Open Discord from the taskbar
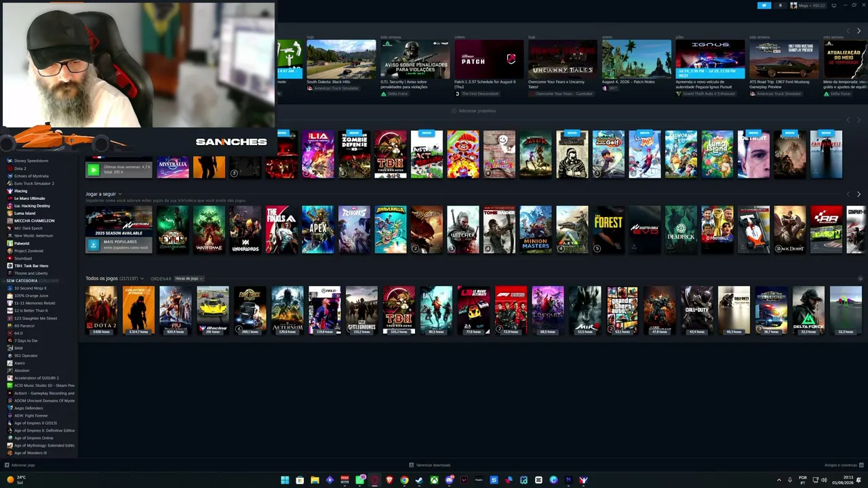 coord(449,480)
